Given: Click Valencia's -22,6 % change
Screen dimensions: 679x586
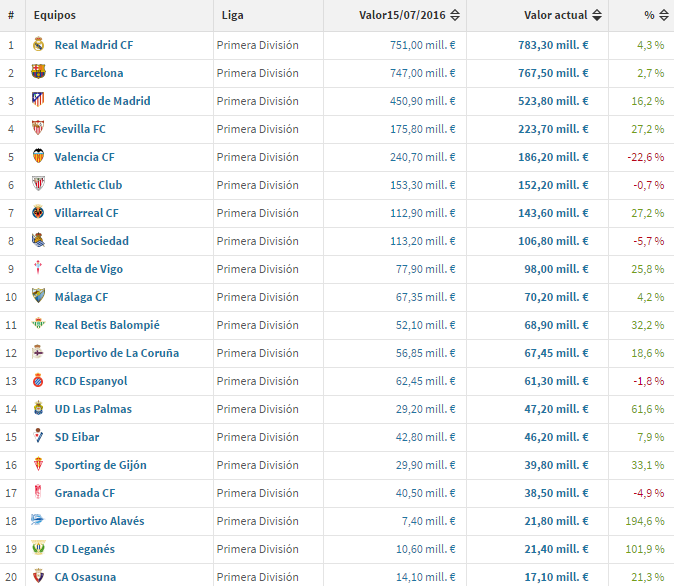Looking at the screenshot, I should [646, 157].
